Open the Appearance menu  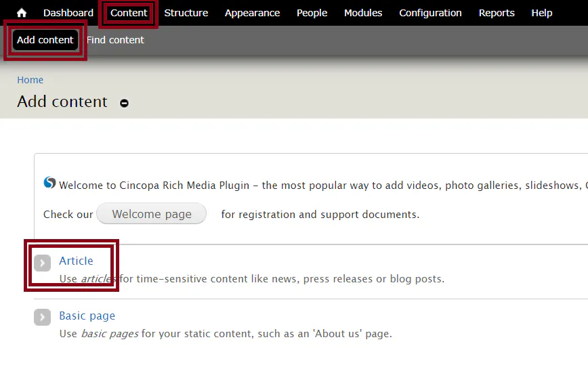[x=252, y=13]
